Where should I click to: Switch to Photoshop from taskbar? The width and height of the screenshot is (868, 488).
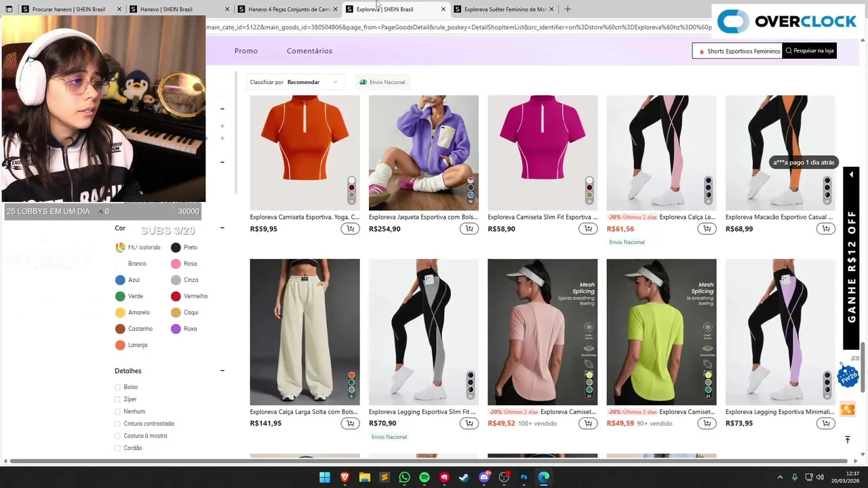click(x=524, y=477)
